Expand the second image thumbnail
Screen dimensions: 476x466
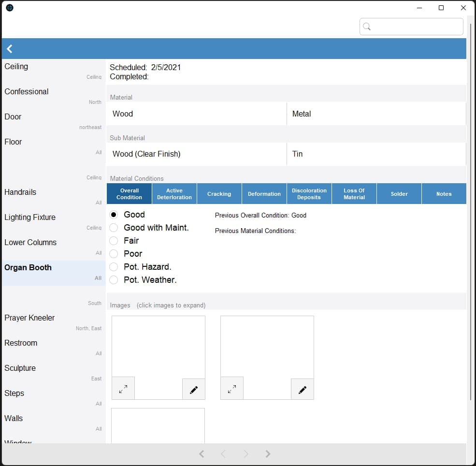(x=232, y=389)
